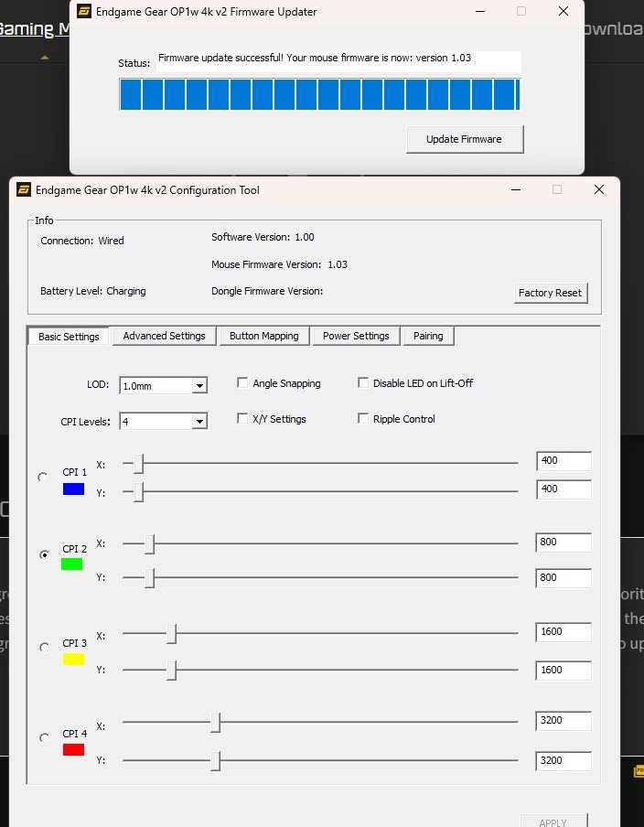This screenshot has height=827, width=644.
Task: Click the Configuration Tool window title icon
Action: coord(24,189)
